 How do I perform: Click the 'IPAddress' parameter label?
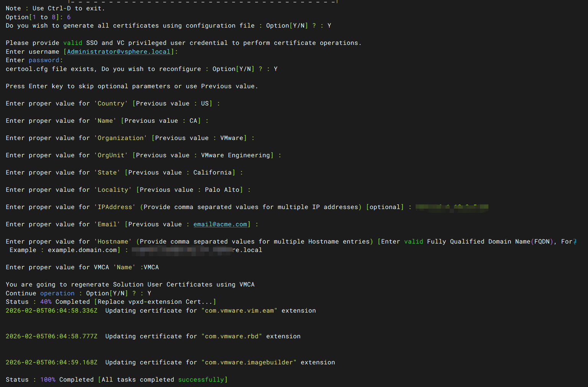[115, 207]
